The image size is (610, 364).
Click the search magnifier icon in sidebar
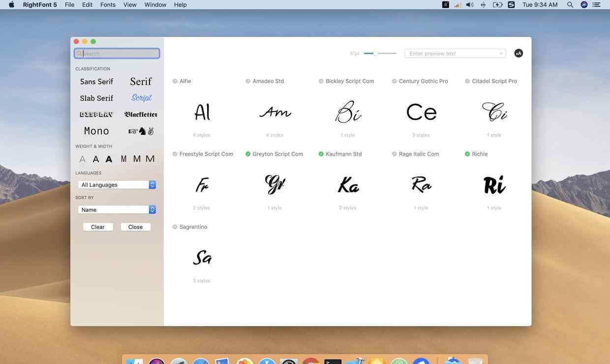tap(79, 53)
